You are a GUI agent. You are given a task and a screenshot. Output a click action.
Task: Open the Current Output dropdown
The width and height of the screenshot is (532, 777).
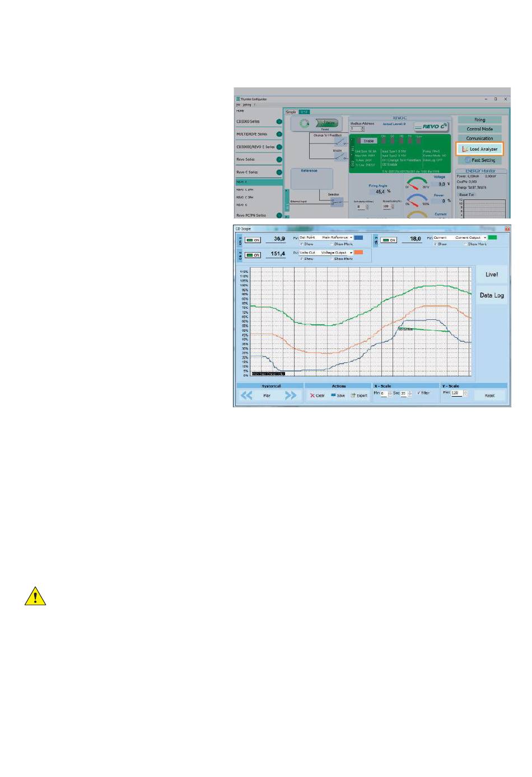tap(470, 238)
